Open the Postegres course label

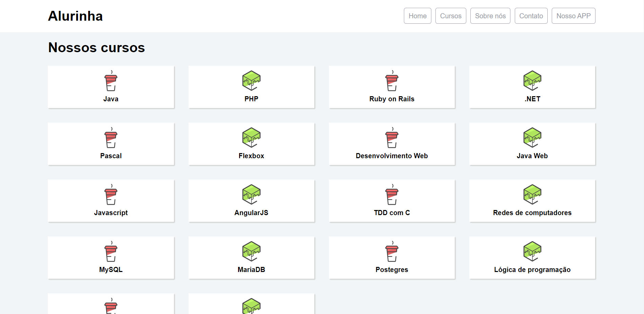[x=392, y=270]
